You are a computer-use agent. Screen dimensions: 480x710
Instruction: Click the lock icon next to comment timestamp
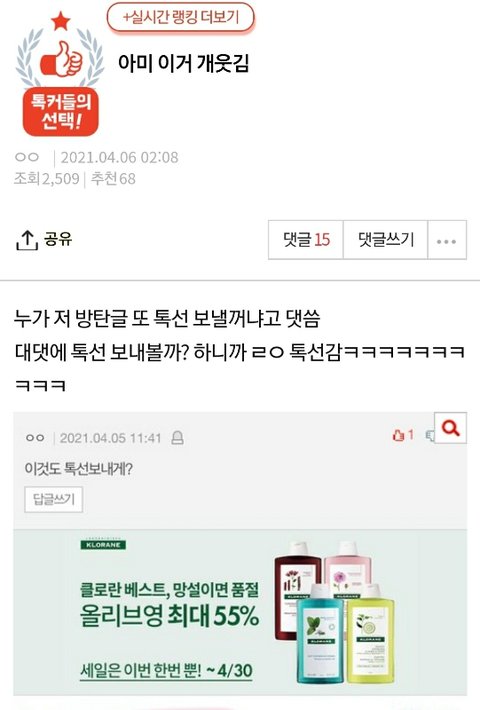[x=178, y=438]
